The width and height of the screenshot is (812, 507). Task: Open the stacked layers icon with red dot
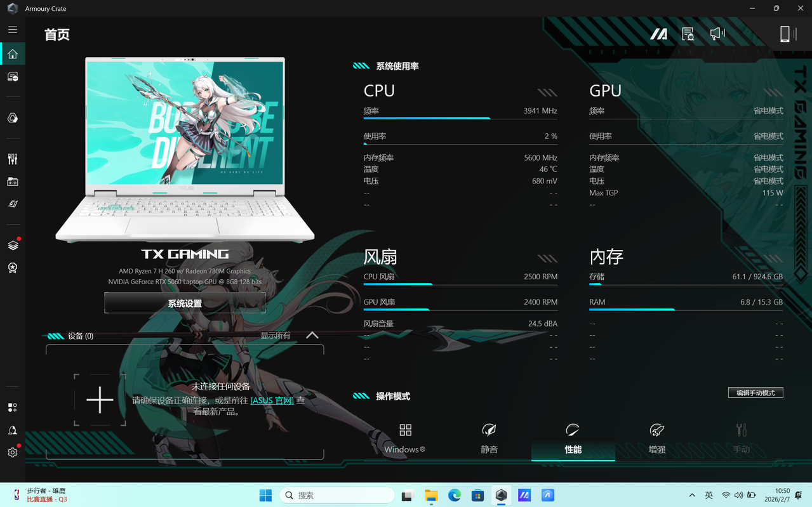pyautogui.click(x=13, y=245)
